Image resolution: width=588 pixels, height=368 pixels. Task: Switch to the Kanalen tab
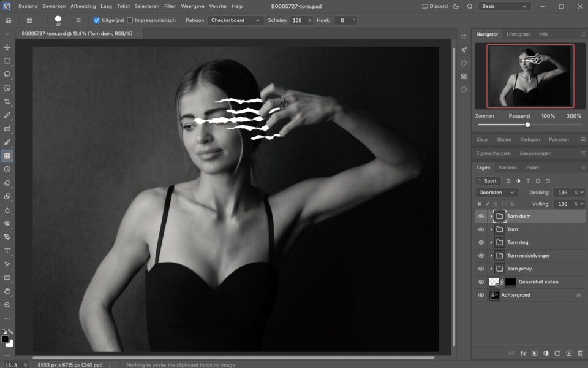pyautogui.click(x=508, y=168)
